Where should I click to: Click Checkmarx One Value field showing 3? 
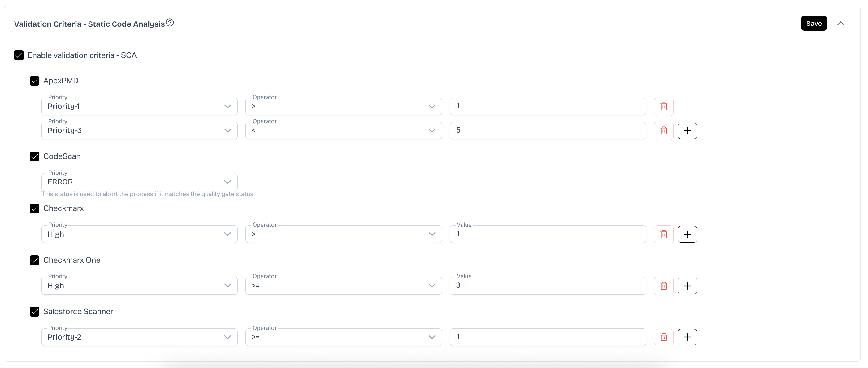point(548,286)
